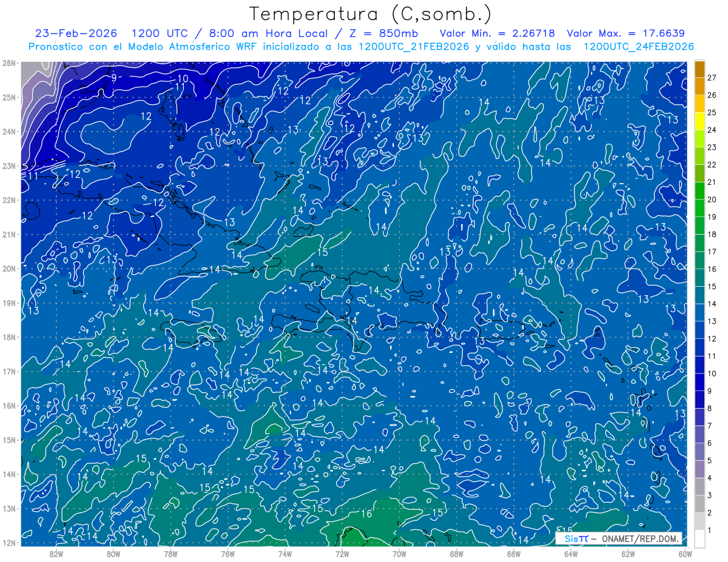The image size is (728, 562).
Task: Click legend number 14 on the color scale
Action: coord(712,304)
